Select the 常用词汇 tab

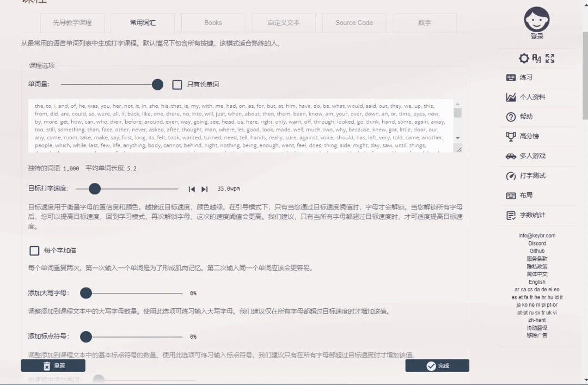coord(143,23)
